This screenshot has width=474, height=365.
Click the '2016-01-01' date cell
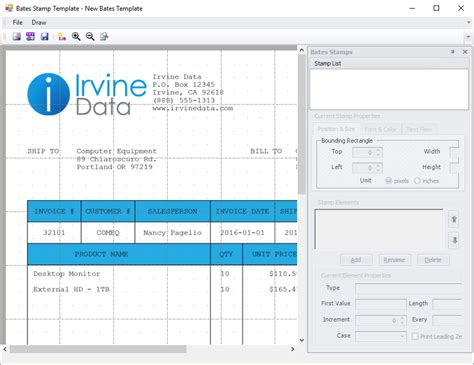[x=242, y=233]
